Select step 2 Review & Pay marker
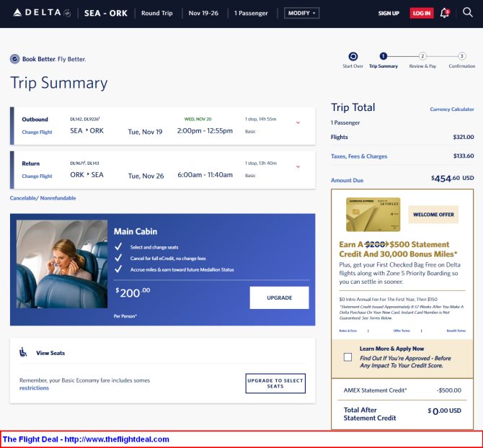Image resolution: width=483 pixels, height=448 pixels. click(x=422, y=56)
